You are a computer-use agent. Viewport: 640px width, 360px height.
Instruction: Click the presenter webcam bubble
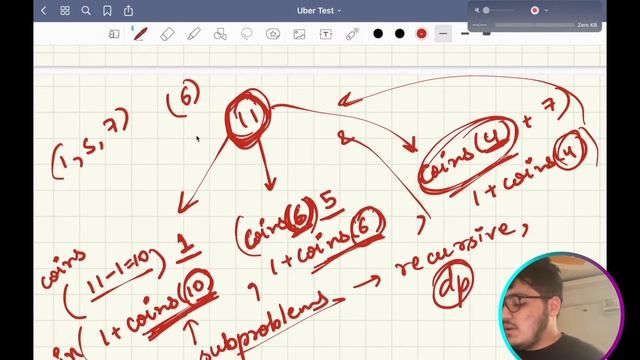click(x=561, y=307)
